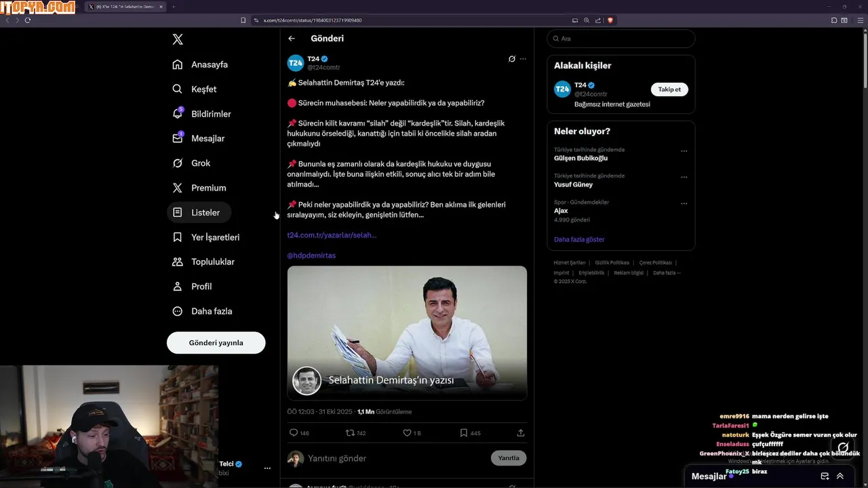Click browser reload button

(x=27, y=20)
